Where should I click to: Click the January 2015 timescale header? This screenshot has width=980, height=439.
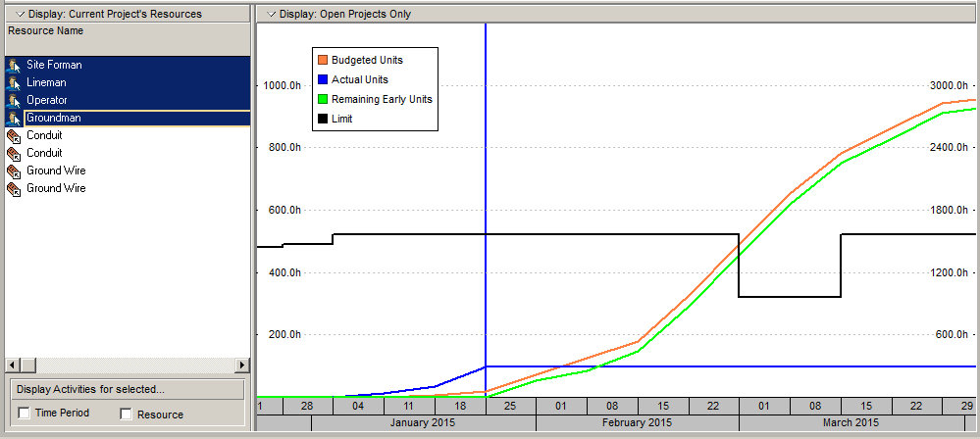tap(424, 423)
